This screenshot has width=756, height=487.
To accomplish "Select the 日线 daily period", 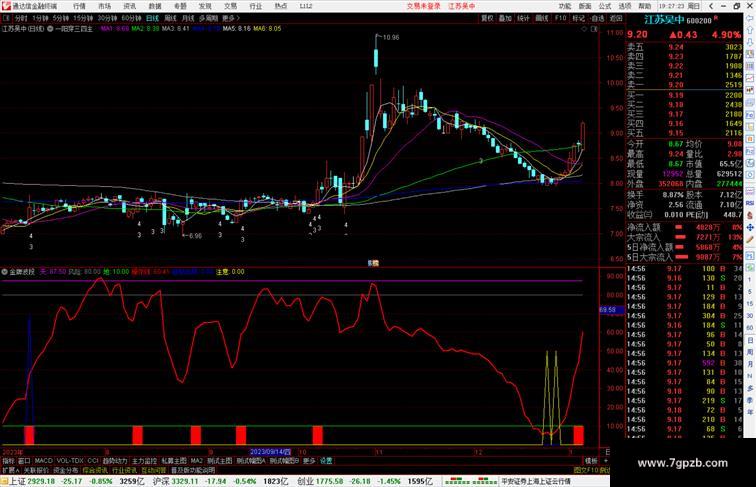I will pos(152,18).
